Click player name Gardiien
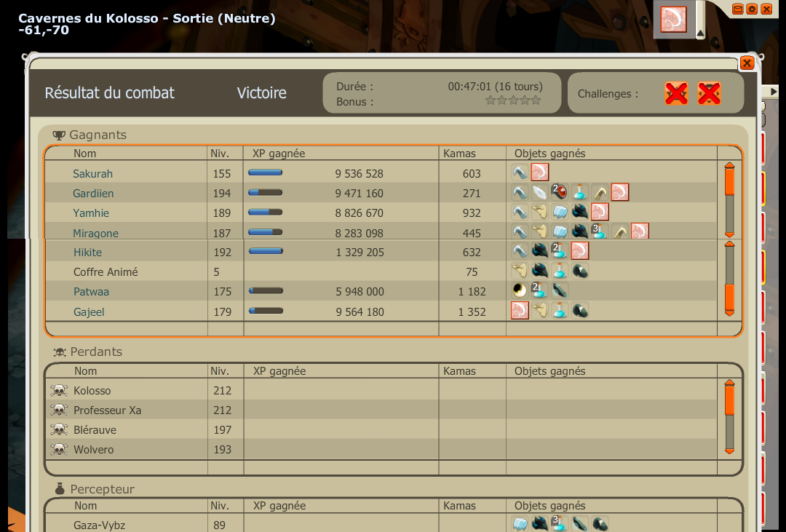 93,193
